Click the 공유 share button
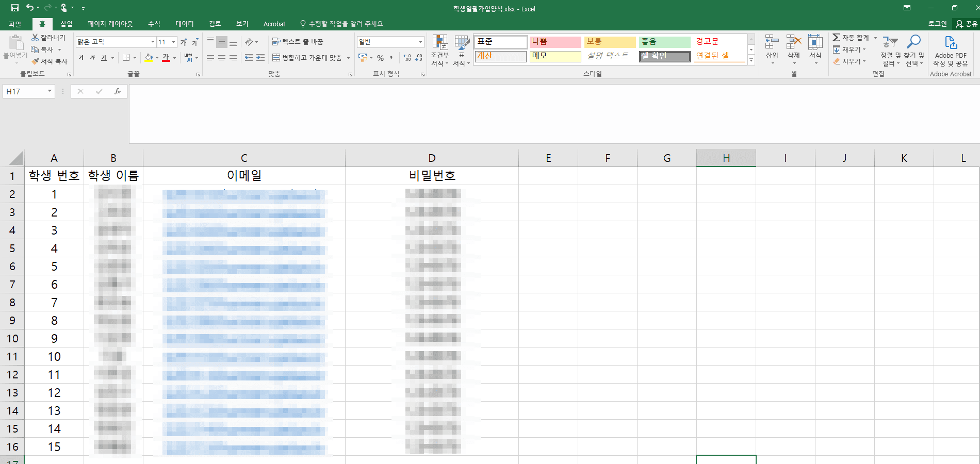 click(x=967, y=24)
